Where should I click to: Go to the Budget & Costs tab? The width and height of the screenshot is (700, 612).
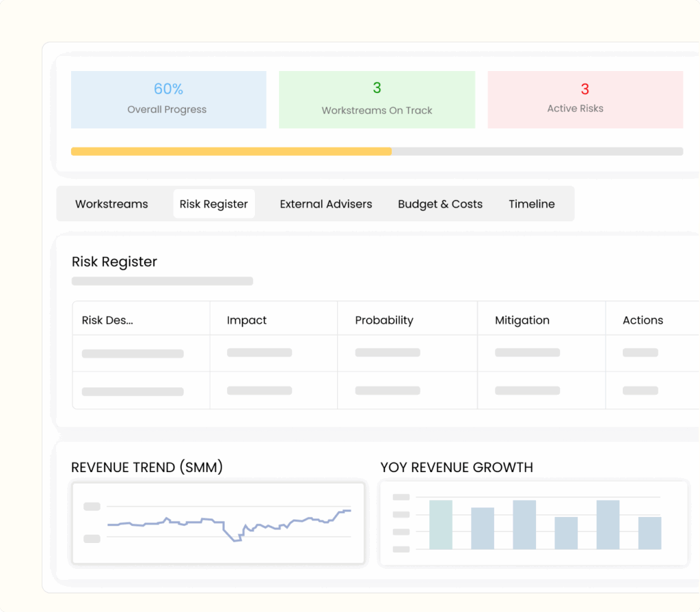440,204
